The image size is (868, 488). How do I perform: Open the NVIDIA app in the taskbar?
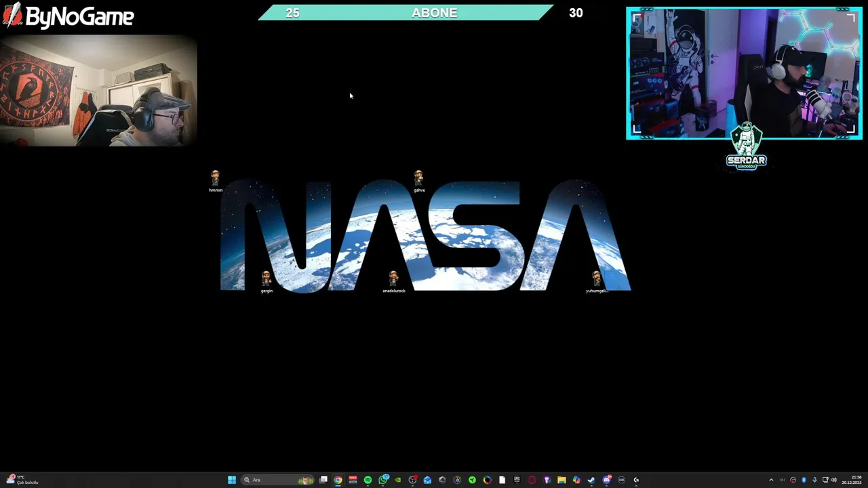tap(397, 480)
